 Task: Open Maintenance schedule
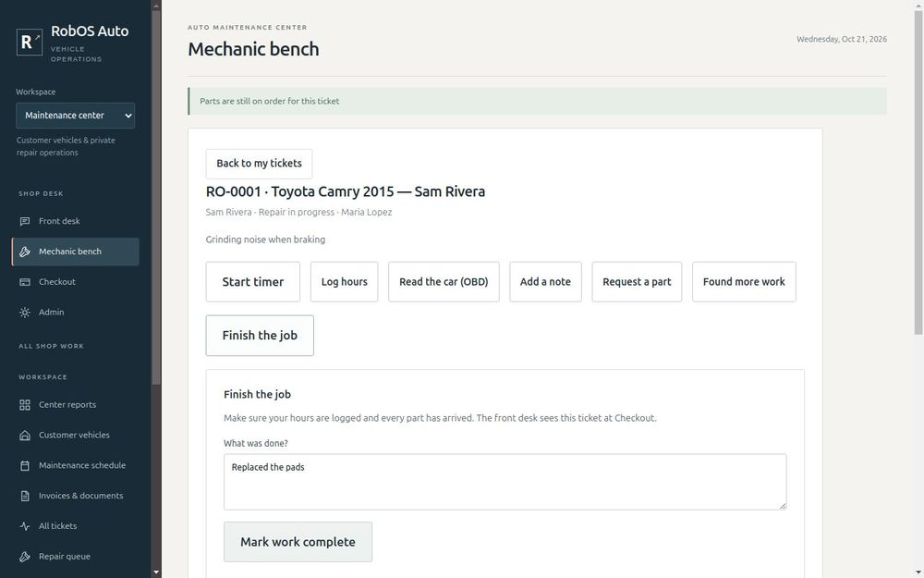tap(76, 465)
